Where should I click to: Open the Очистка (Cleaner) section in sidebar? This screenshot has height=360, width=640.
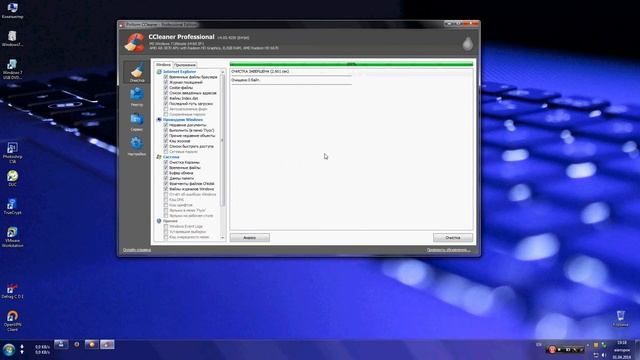(137, 73)
